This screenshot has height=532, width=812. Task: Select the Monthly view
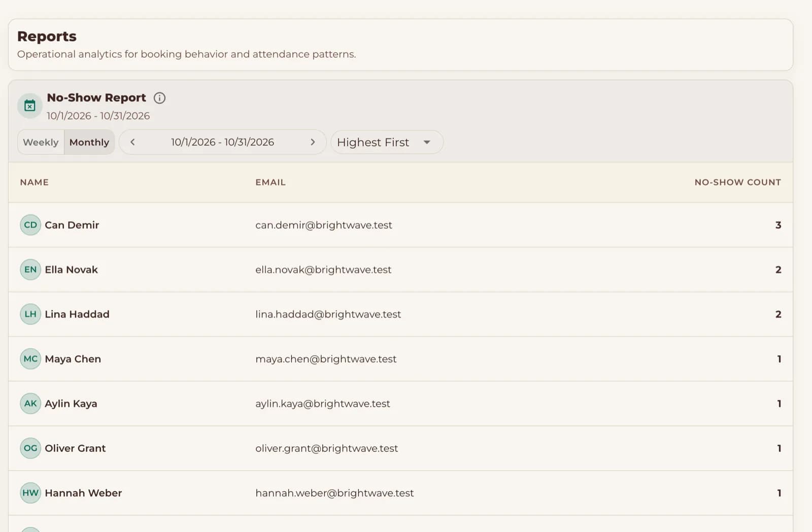pyautogui.click(x=89, y=142)
